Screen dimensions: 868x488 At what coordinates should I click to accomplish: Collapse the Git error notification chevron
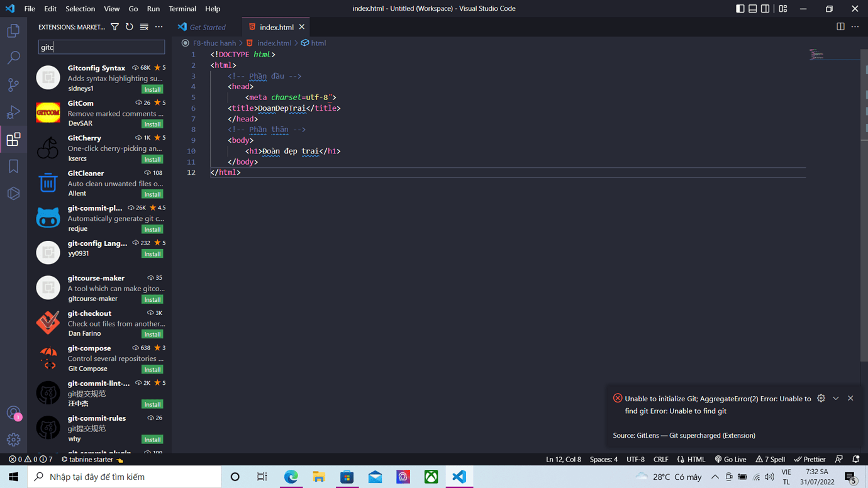tap(836, 398)
